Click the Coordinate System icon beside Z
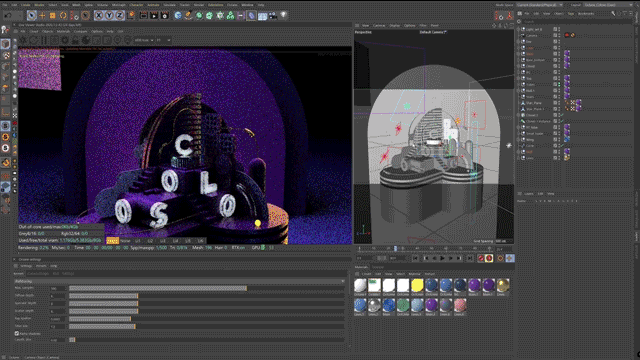 coord(131,16)
